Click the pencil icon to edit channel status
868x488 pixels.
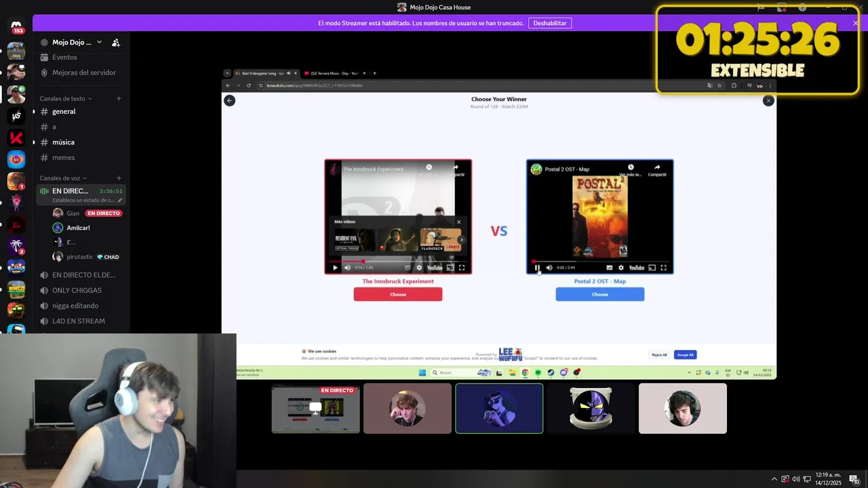point(120,200)
